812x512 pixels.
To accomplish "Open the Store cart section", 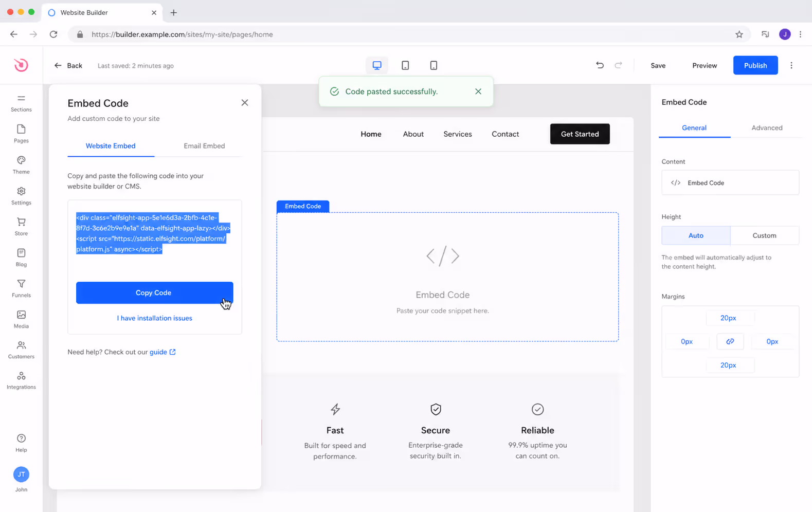I will (x=21, y=227).
